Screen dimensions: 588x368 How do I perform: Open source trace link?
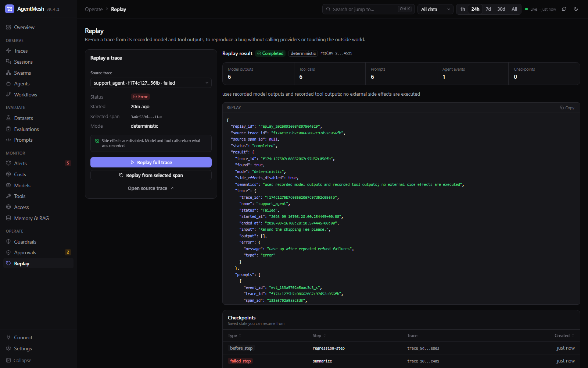point(151,188)
